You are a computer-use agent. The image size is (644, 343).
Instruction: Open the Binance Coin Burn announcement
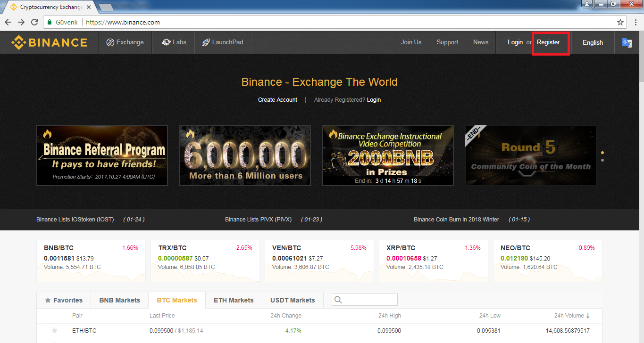(x=456, y=220)
